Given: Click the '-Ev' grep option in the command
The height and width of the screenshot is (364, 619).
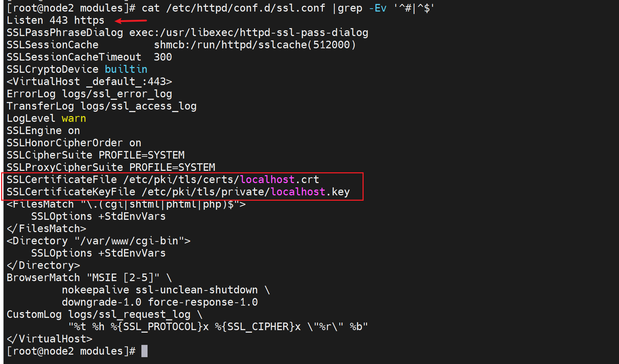Looking at the screenshot, I should click(377, 8).
